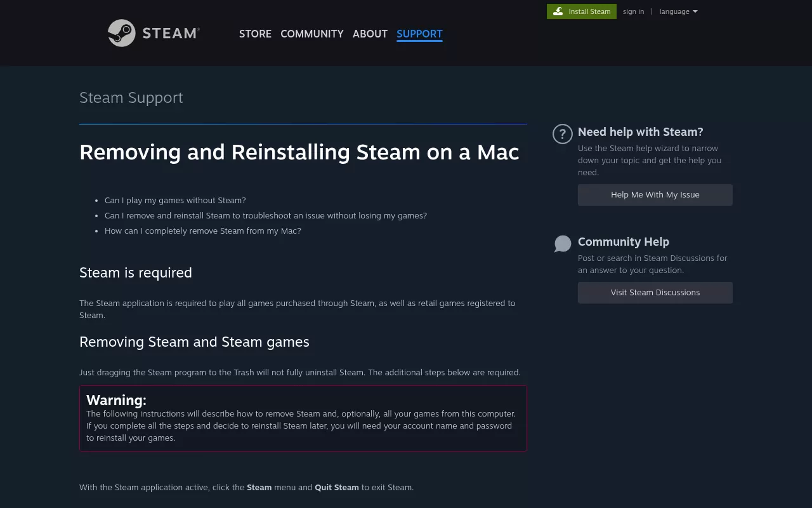Click the Install Steam button
Screen dimensions: 812x508
tap(582, 11)
